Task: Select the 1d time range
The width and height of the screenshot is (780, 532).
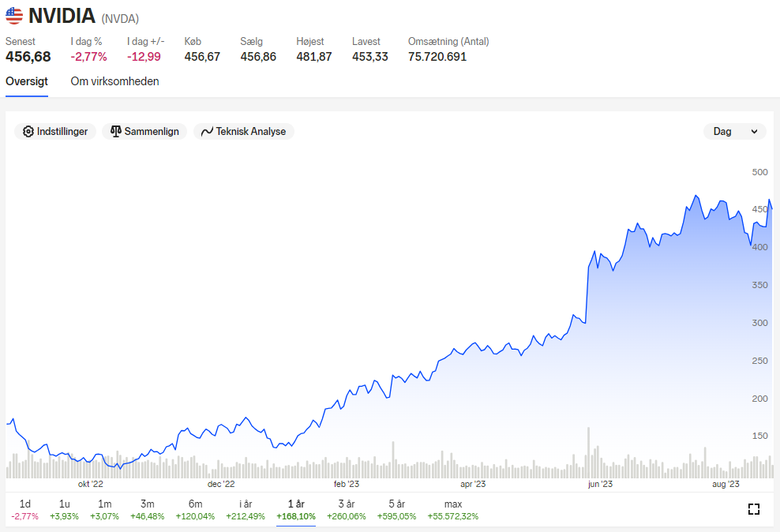Action: [25, 510]
